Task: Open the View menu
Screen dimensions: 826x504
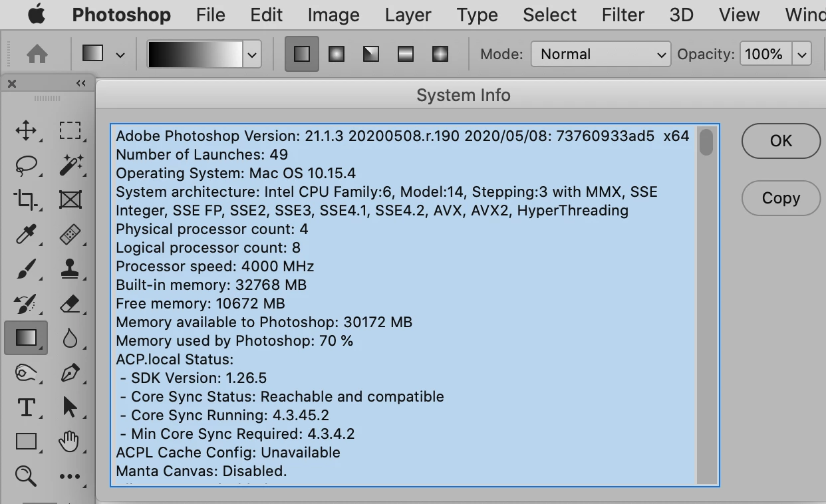Action: (740, 15)
